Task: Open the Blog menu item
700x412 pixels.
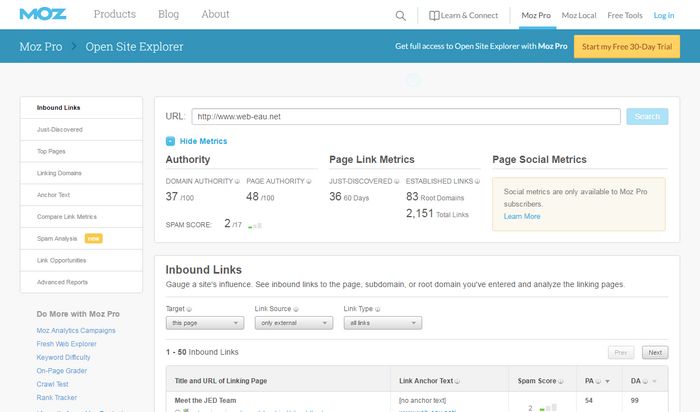Action: click(x=168, y=14)
